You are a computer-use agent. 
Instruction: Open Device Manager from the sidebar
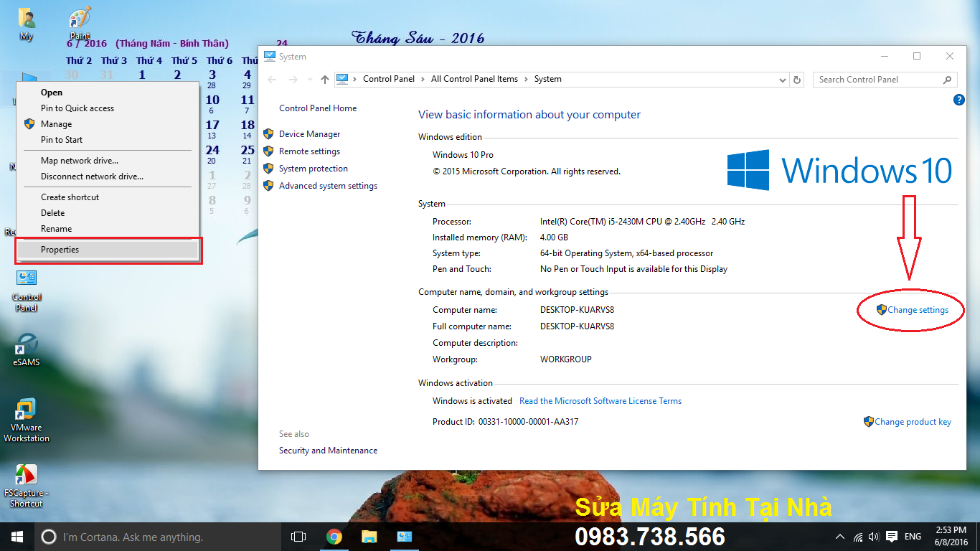[309, 134]
